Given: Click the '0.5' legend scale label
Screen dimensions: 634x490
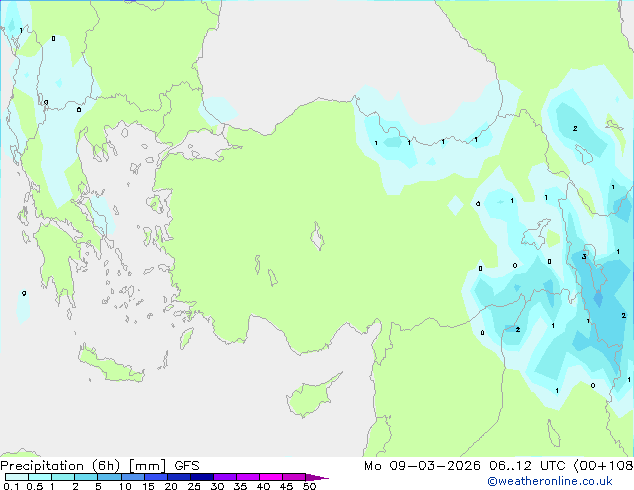Looking at the screenshot, I should [35, 486].
